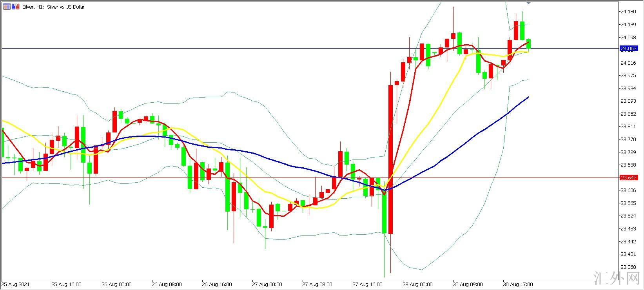
Task: Click the '27 Aug 16:00' time label
Action: click(x=367, y=284)
